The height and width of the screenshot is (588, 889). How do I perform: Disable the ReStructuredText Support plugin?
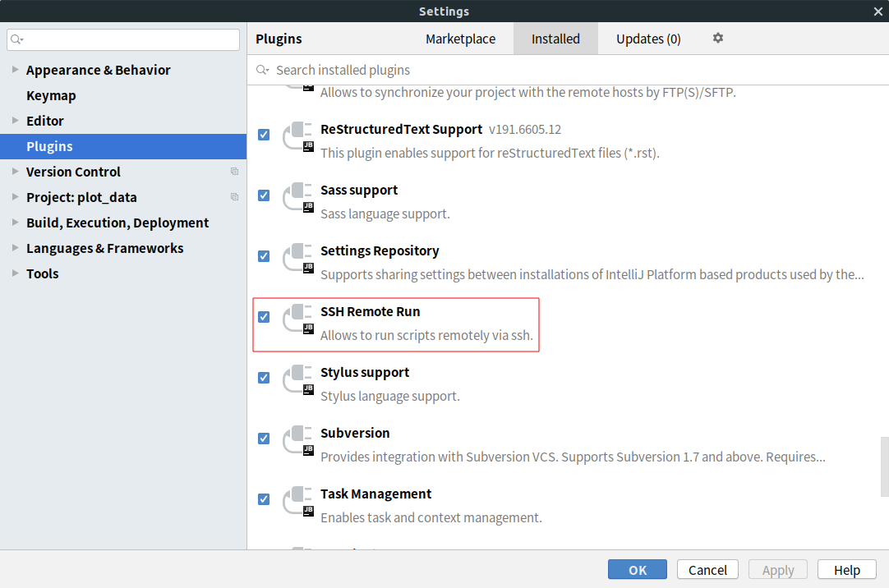264,135
